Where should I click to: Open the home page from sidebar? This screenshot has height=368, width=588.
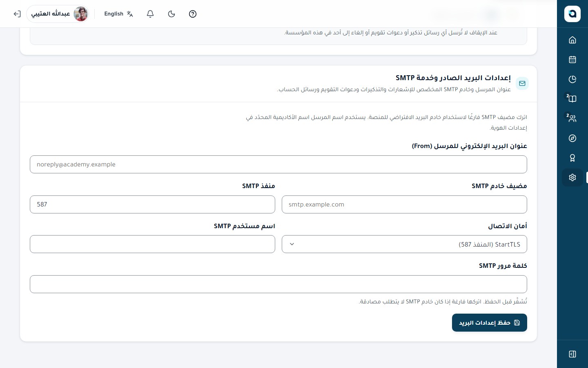tap(572, 40)
